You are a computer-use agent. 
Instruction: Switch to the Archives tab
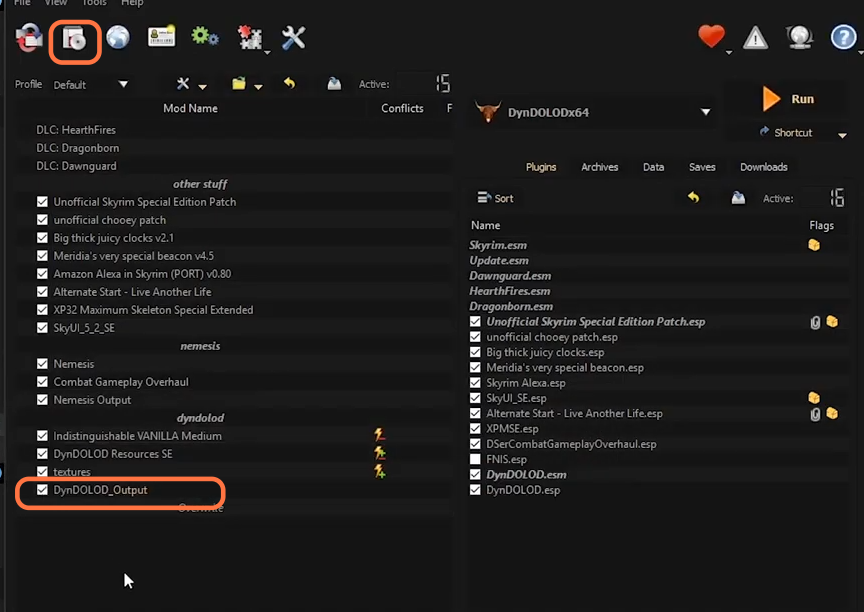[x=600, y=167]
